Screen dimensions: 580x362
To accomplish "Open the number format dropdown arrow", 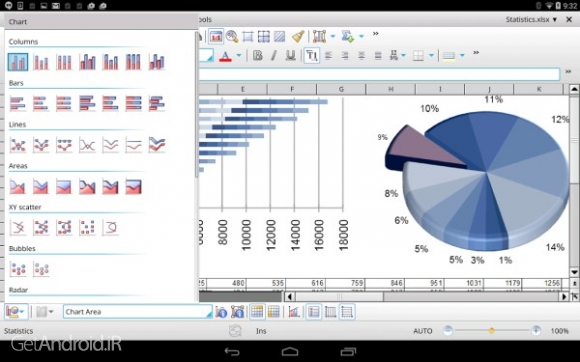I will (x=403, y=56).
